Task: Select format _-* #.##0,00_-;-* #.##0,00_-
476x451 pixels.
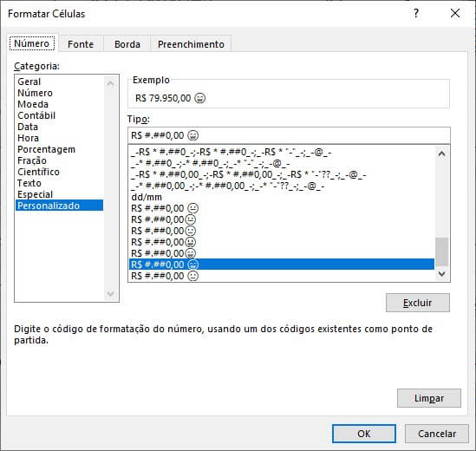Action: [x=282, y=186]
